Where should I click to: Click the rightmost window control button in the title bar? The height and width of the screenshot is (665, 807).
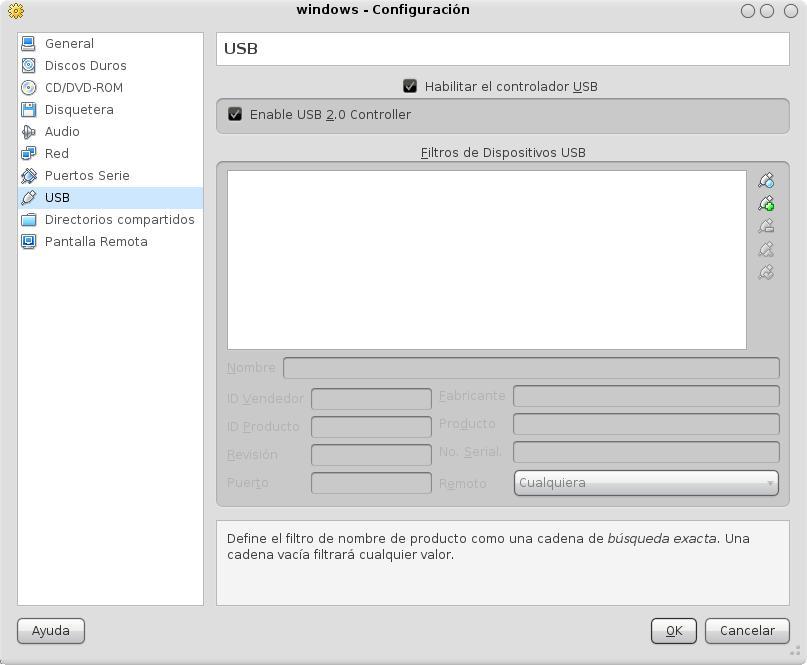(791, 11)
